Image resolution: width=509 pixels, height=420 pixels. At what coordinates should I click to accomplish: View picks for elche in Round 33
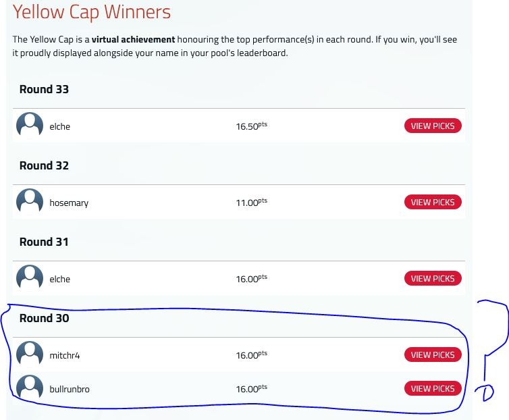433,126
